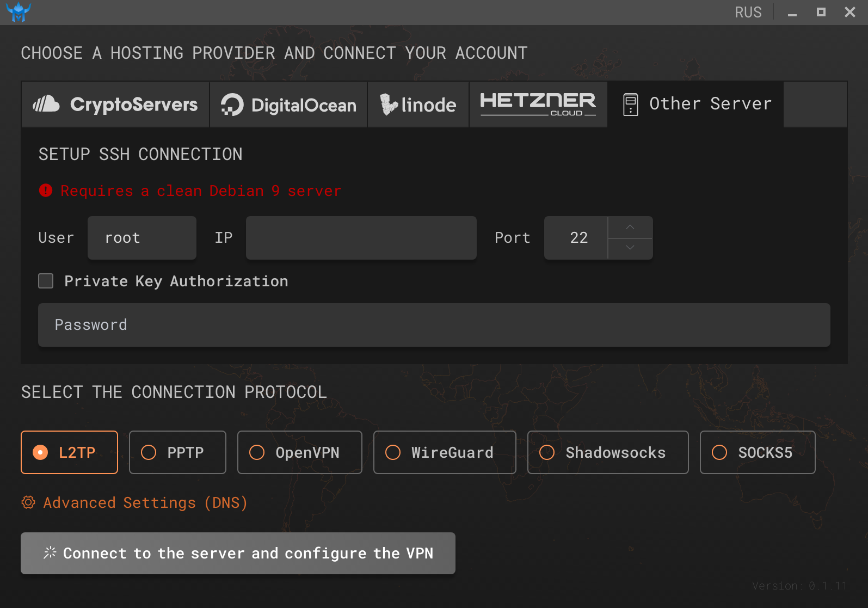The height and width of the screenshot is (608, 868).
Task: Close the application window
Action: pos(850,12)
